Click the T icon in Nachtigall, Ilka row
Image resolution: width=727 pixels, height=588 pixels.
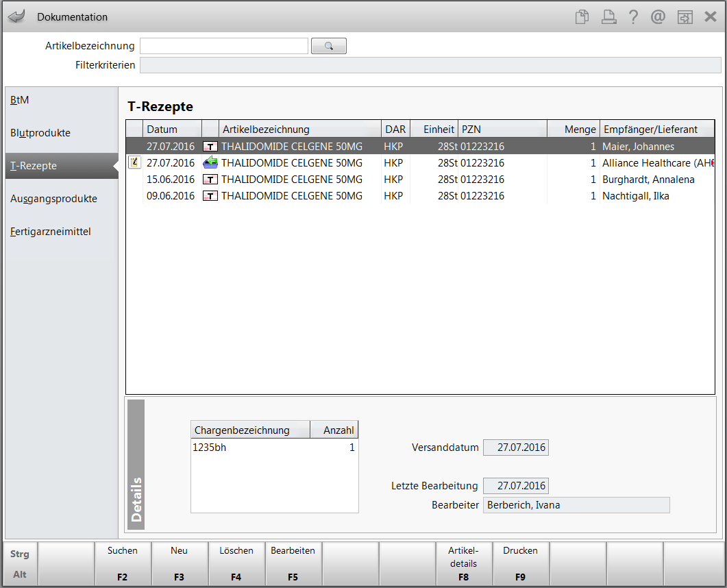pyautogui.click(x=210, y=196)
